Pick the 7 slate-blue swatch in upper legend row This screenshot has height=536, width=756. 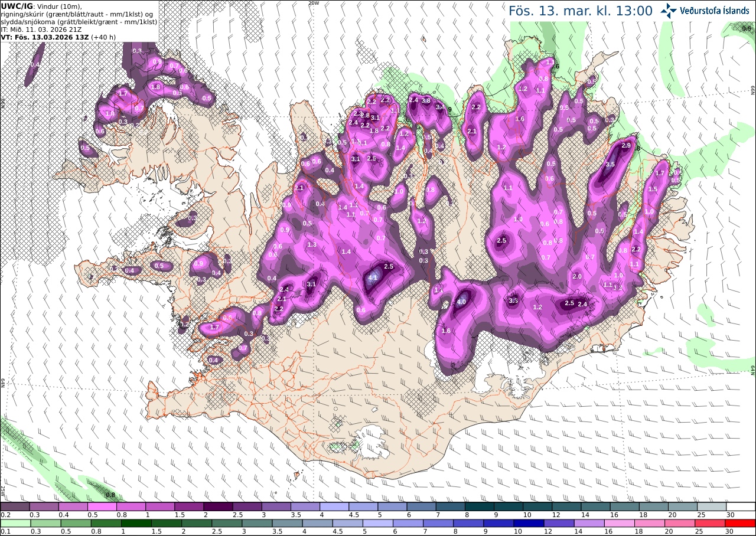451,506
